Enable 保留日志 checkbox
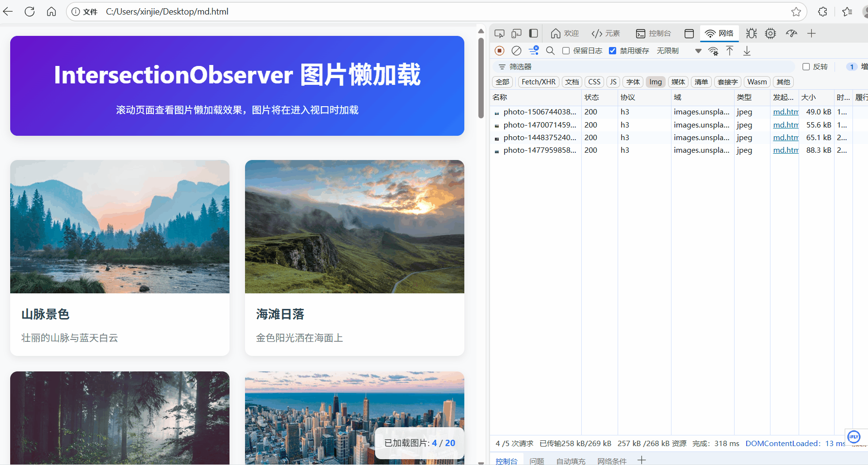This screenshot has width=868, height=465. coord(566,50)
